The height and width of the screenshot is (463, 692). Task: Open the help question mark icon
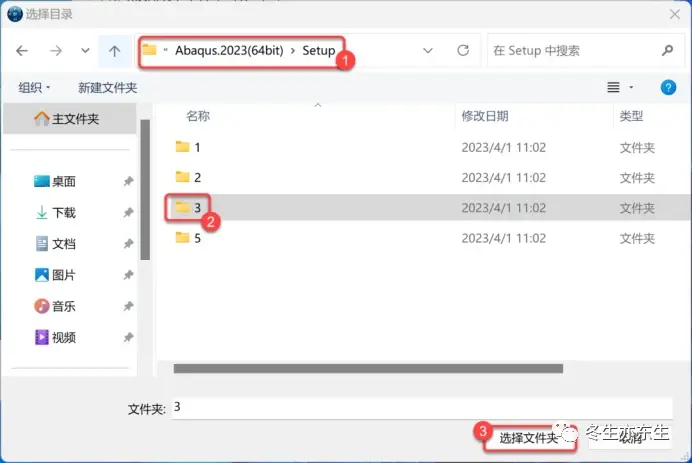coord(668,87)
